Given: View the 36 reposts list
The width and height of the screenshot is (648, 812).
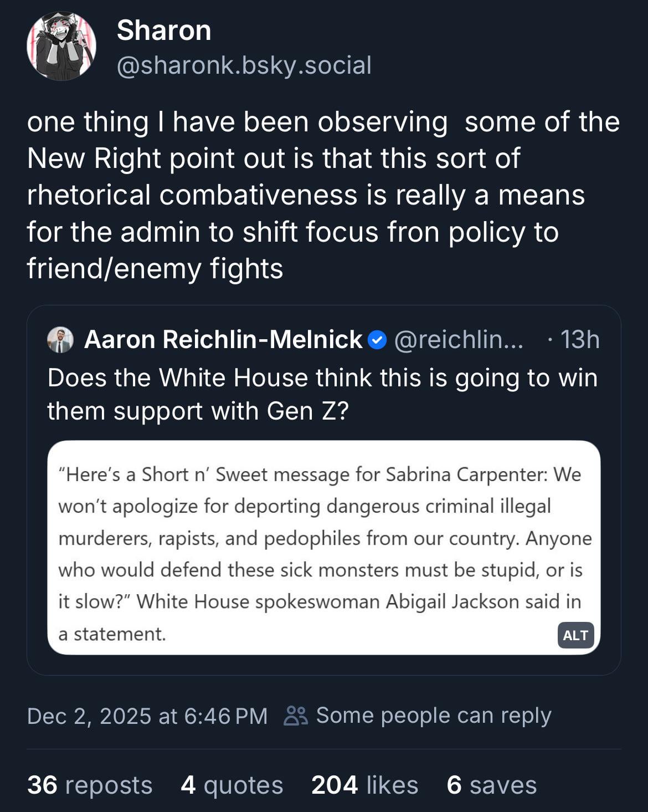Looking at the screenshot, I should 90,785.
